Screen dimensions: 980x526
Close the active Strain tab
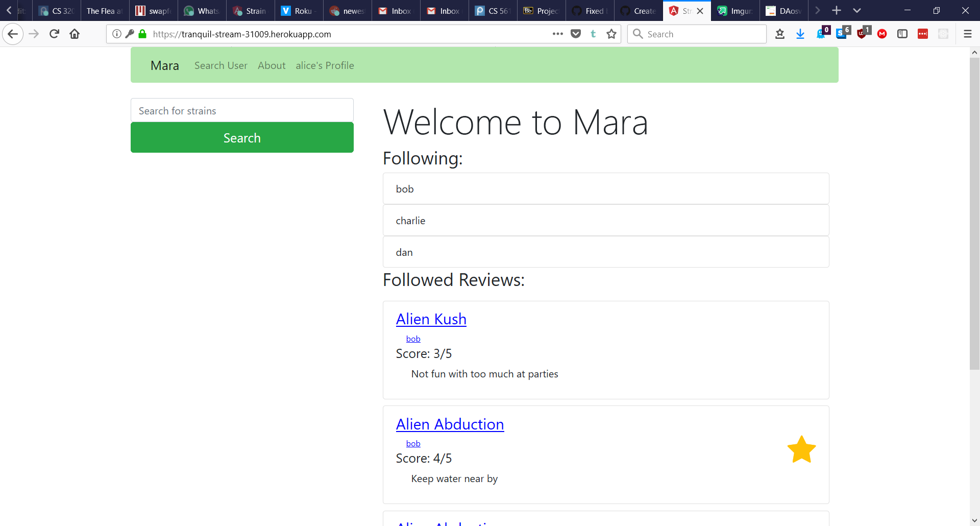pos(700,11)
